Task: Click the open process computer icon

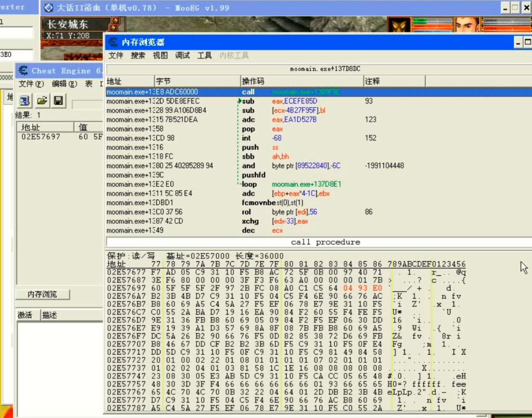Action: pos(24,100)
